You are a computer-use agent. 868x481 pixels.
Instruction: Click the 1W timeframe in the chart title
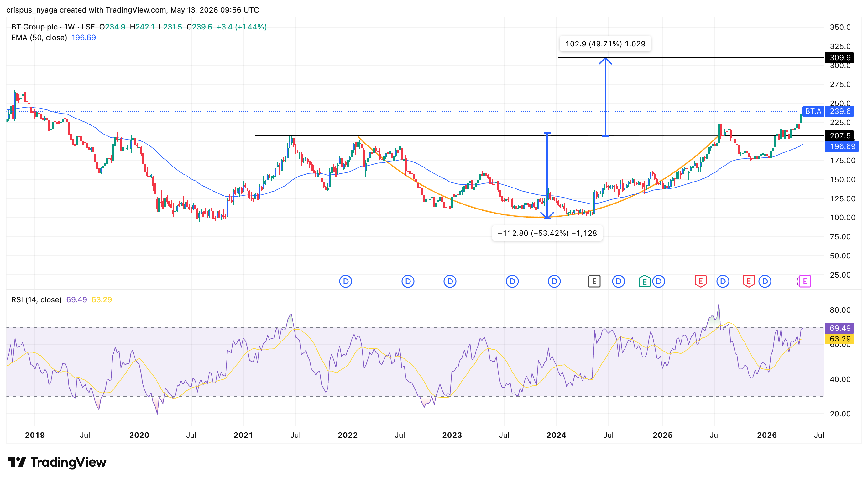tap(70, 27)
